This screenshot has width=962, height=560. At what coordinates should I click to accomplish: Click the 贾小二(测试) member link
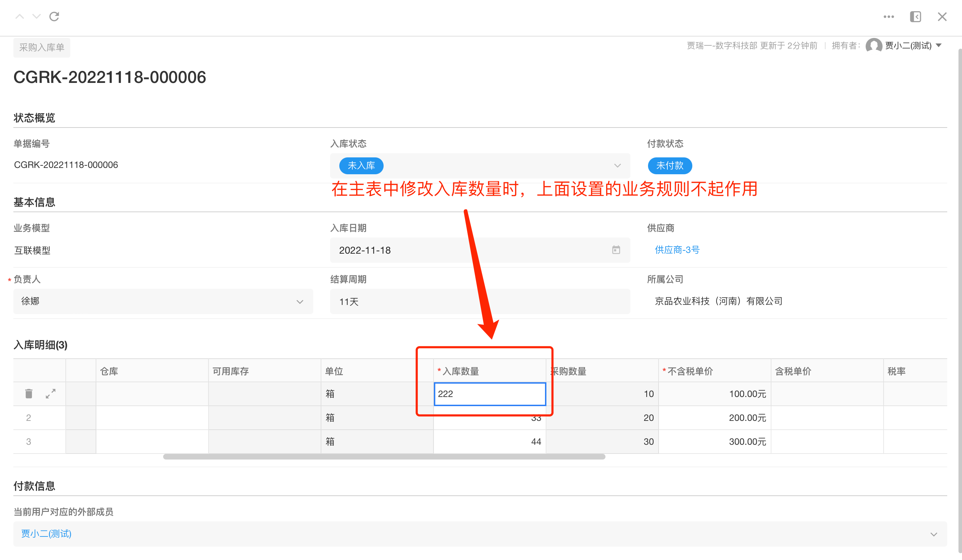pos(45,534)
